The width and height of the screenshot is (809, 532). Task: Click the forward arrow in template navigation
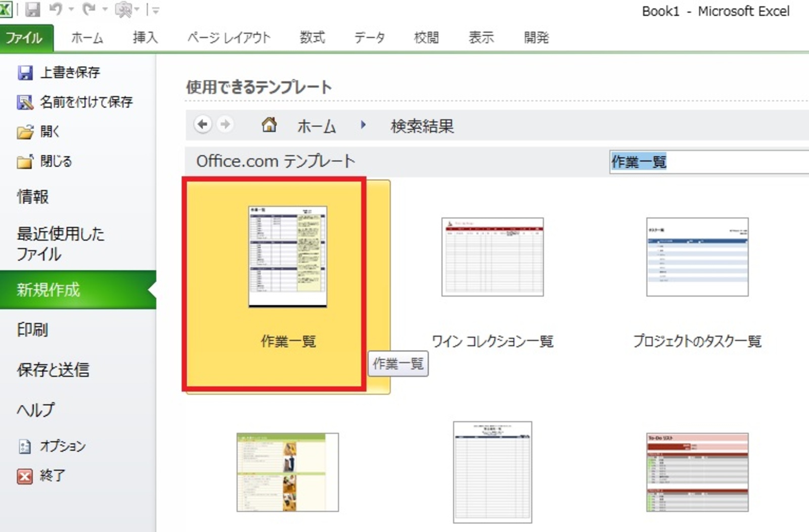click(x=225, y=124)
